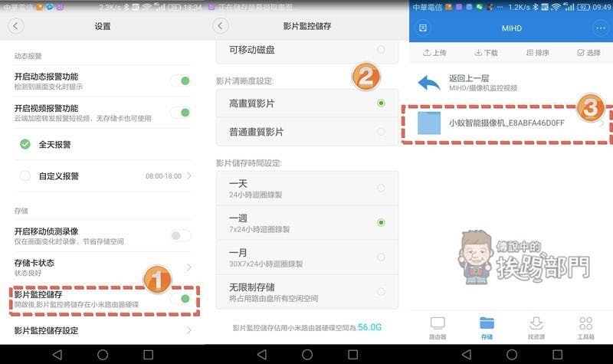Tap the 上传 upload button
613x364 pixels.
[x=434, y=52]
